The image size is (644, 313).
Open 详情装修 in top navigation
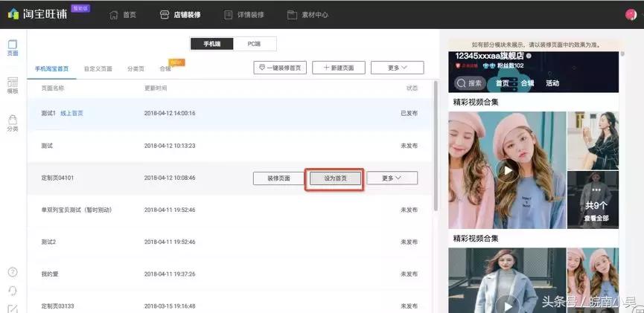(244, 15)
